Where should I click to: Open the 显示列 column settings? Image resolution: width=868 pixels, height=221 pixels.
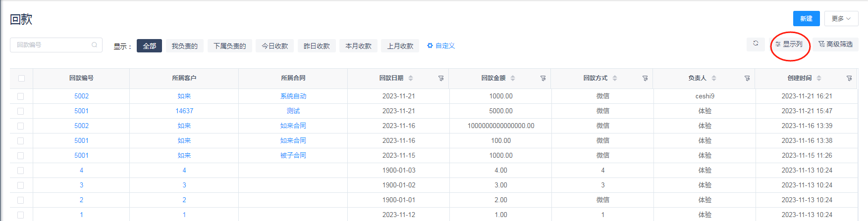click(x=789, y=44)
